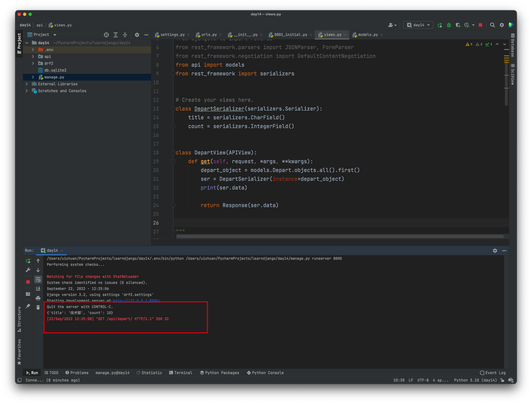This screenshot has height=404, width=532.
Task: Click the Debug bug icon in toolbar
Action: [x=449, y=25]
